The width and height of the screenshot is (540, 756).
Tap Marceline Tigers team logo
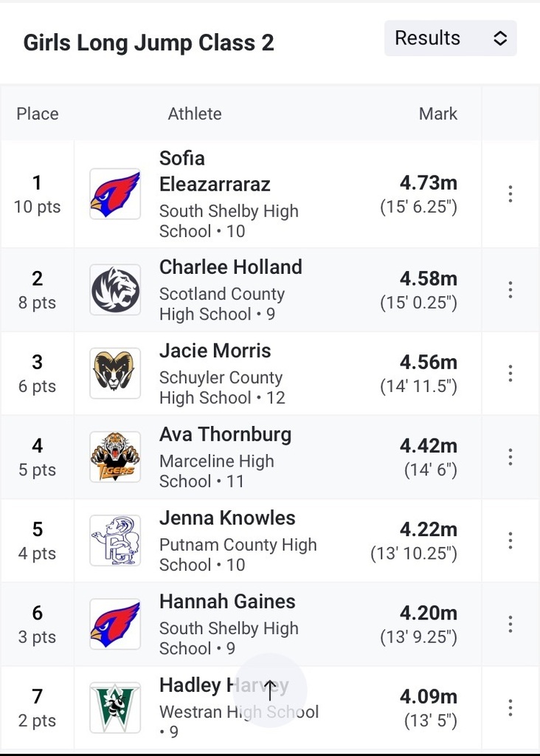pyautogui.click(x=115, y=457)
